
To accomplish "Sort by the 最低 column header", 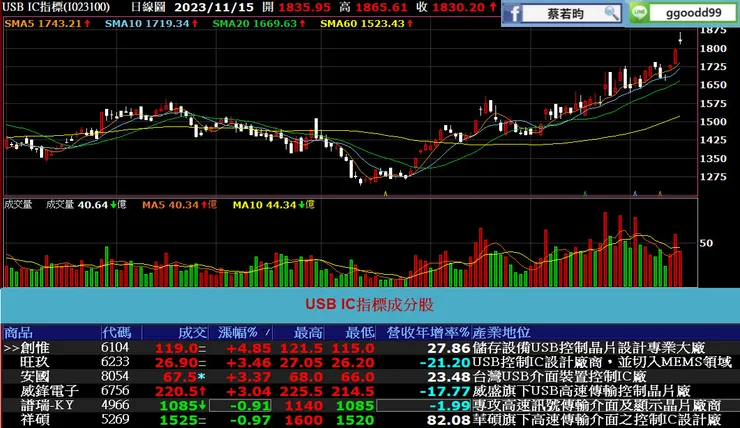I will pyautogui.click(x=360, y=333).
